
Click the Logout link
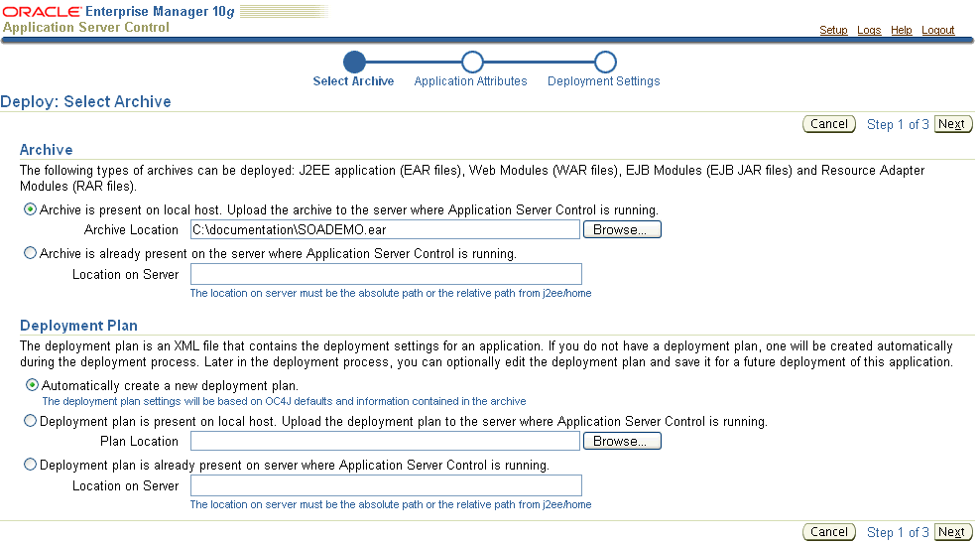point(937,30)
